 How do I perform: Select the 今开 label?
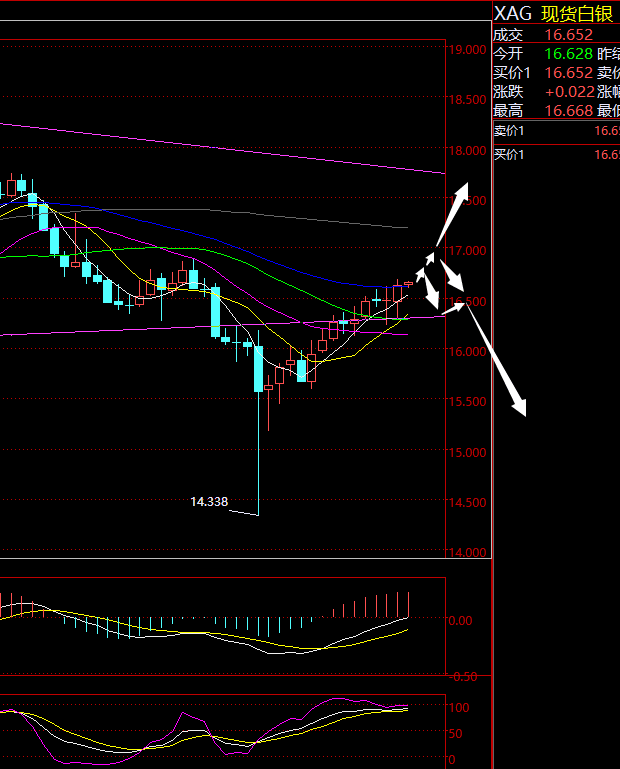[508, 53]
